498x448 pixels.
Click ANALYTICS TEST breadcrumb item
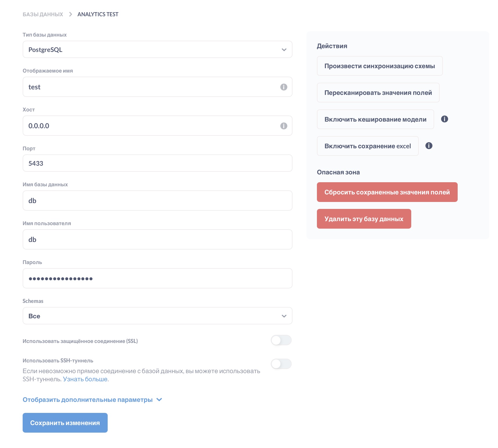click(98, 14)
